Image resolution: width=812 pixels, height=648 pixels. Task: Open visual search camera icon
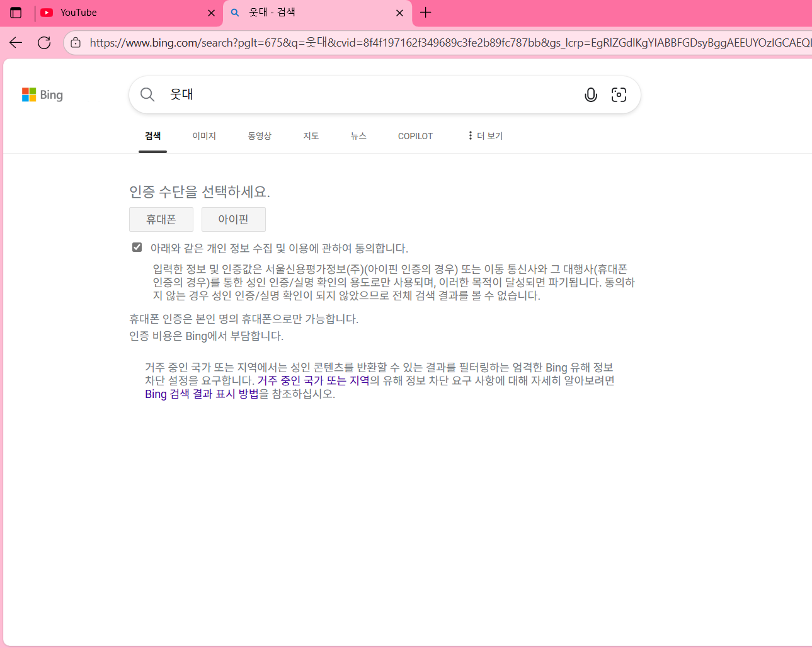click(619, 94)
